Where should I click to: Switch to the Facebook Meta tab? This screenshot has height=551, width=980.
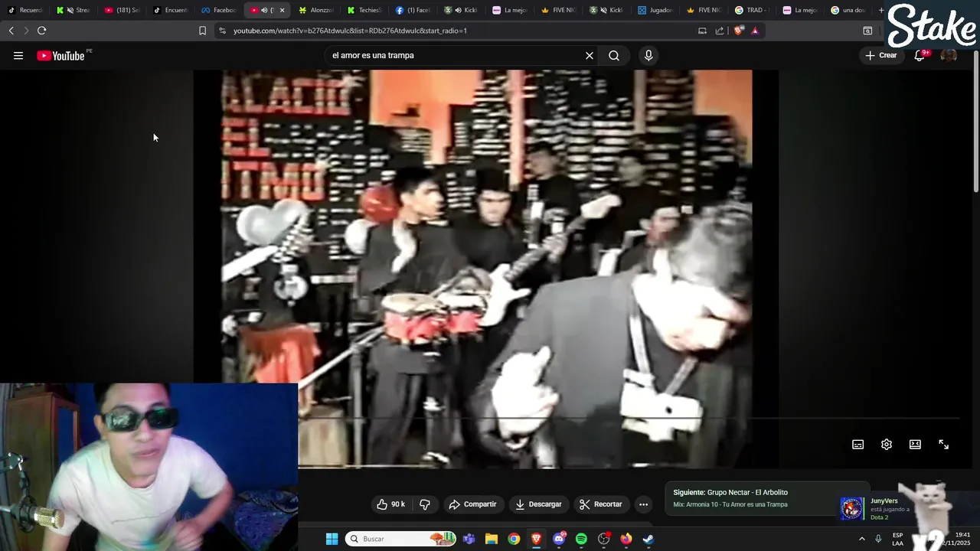(x=219, y=11)
